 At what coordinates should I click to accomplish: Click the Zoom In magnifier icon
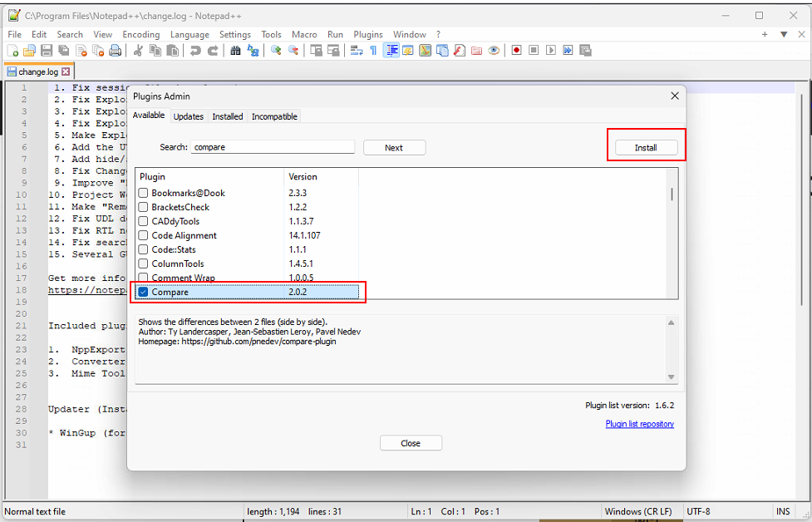point(276,51)
